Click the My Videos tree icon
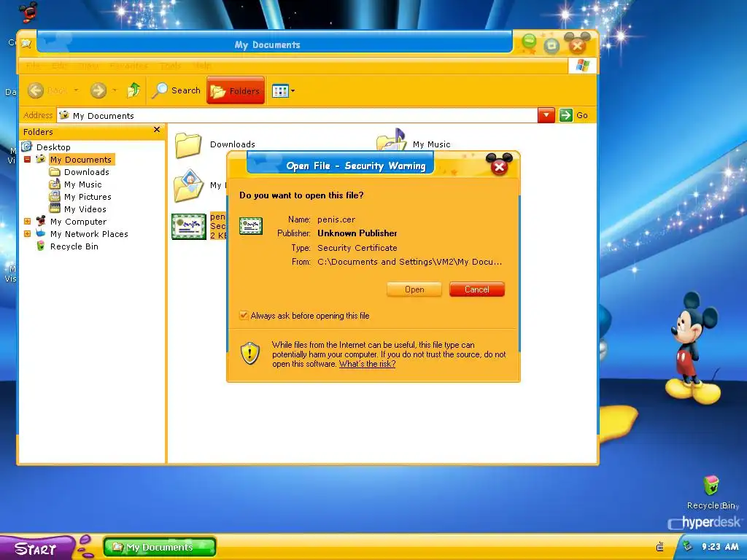747x560 pixels. [x=55, y=209]
